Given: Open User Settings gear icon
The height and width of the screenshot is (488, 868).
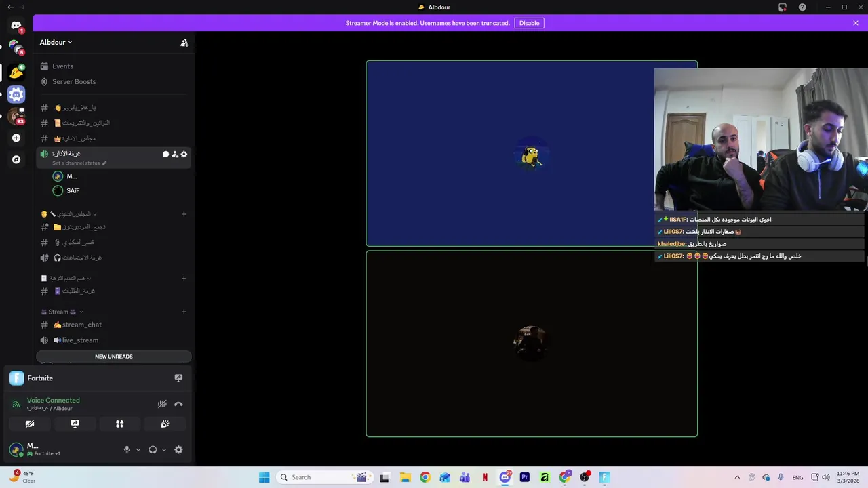Looking at the screenshot, I should 178,449.
